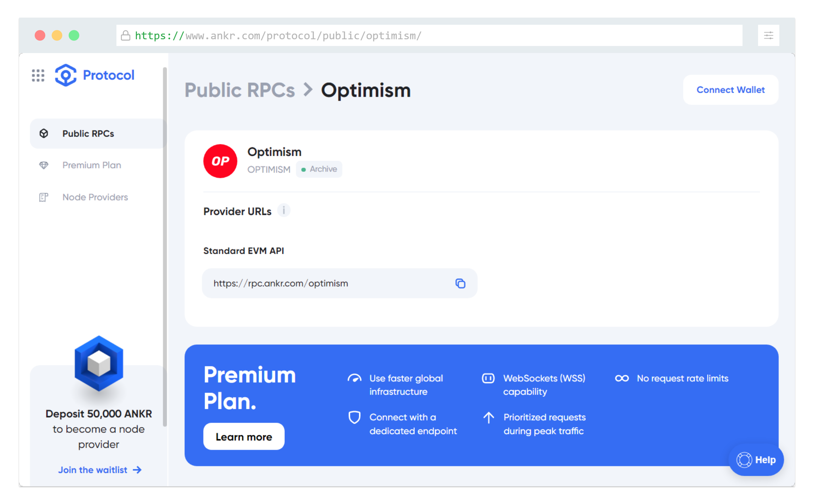
Task: Click the Node Providers sidebar icon
Action: [44, 197]
